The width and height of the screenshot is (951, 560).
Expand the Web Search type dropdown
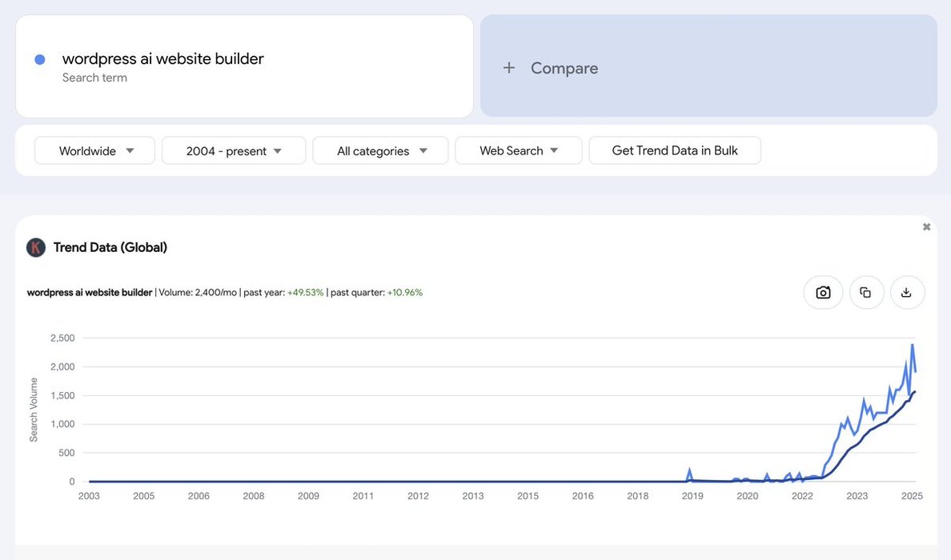pyautogui.click(x=518, y=150)
